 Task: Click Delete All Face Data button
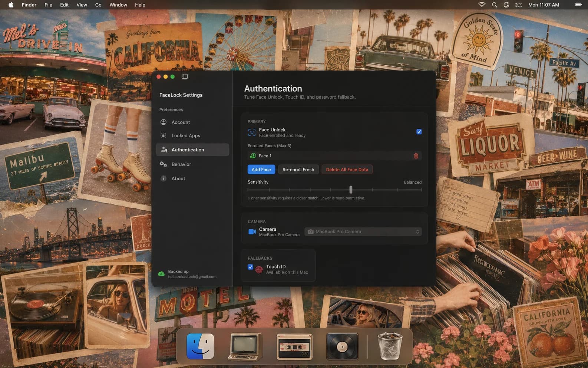coord(347,170)
